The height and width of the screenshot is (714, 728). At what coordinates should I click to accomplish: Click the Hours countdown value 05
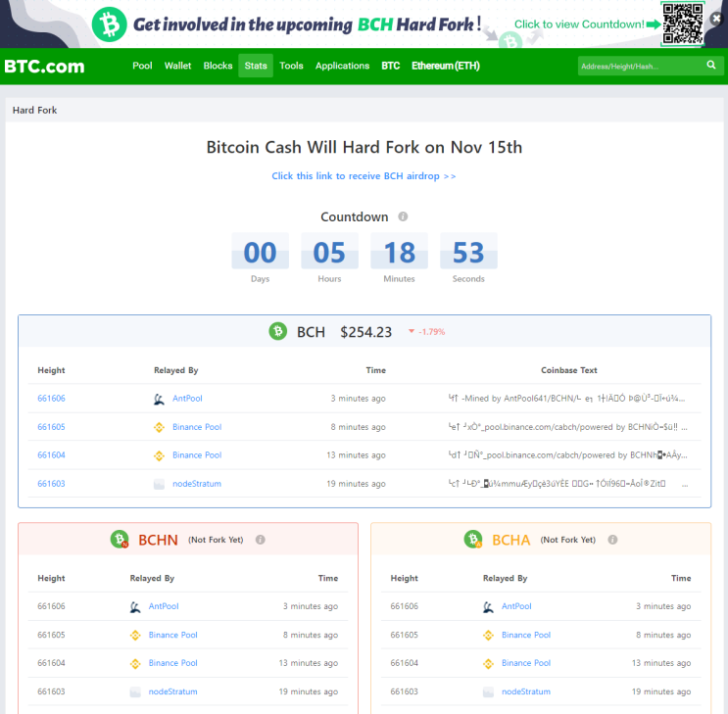pyautogui.click(x=329, y=252)
